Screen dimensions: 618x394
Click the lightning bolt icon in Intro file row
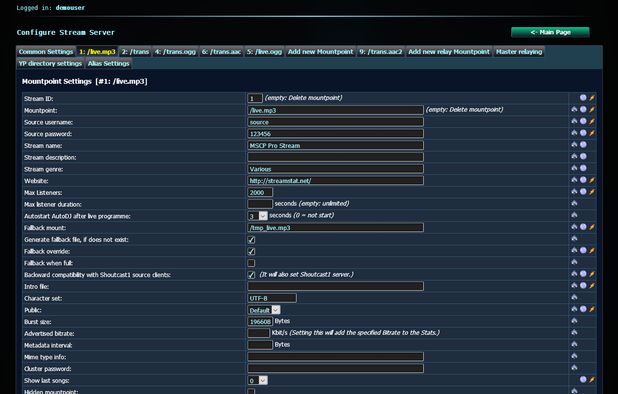click(x=592, y=286)
